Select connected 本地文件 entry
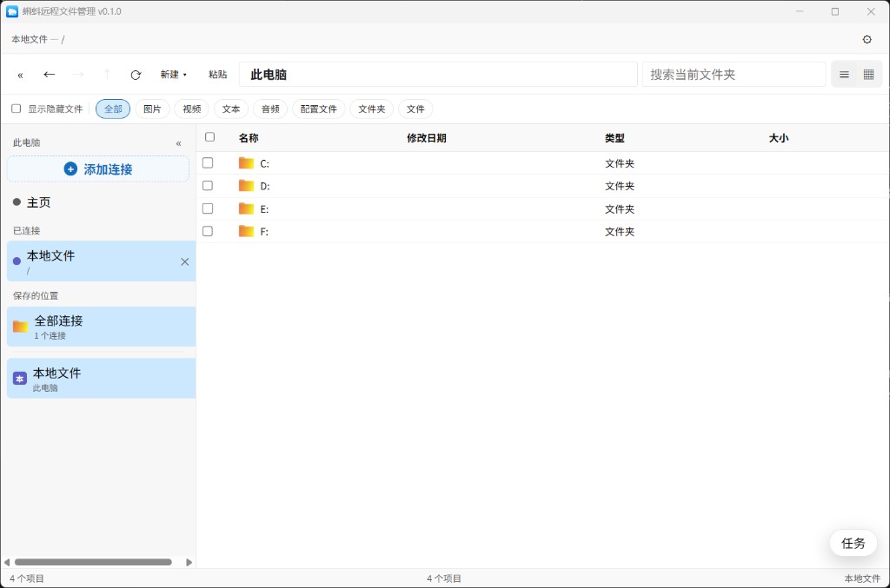The width and height of the screenshot is (890, 588). [101, 261]
